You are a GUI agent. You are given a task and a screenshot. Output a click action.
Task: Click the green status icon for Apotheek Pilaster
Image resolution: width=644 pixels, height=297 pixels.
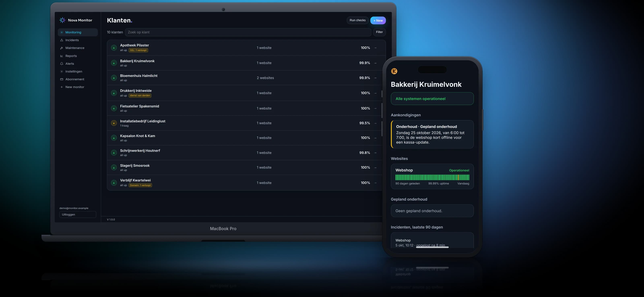pyautogui.click(x=114, y=48)
